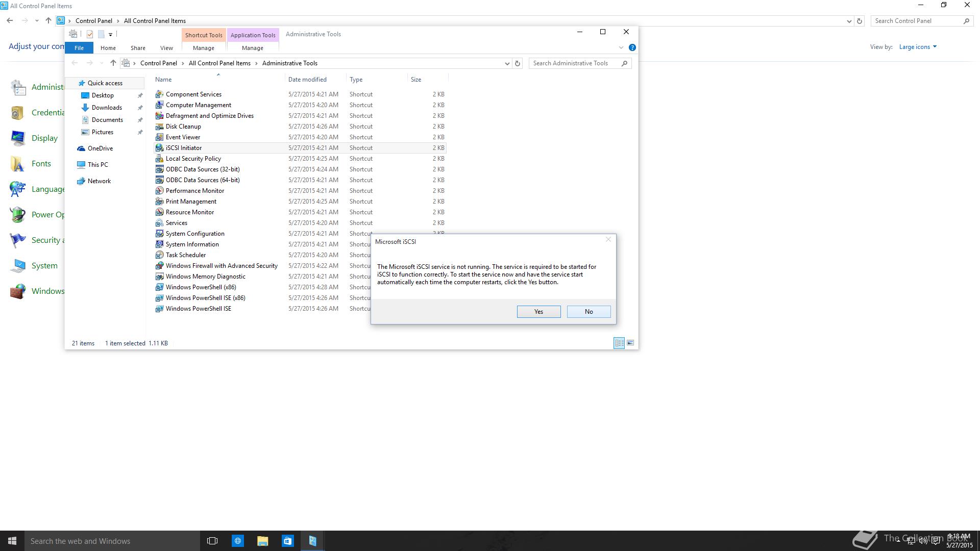Select the Windows PowerShell ISE icon
Viewport: 980px width, 551px height.
[x=159, y=309]
